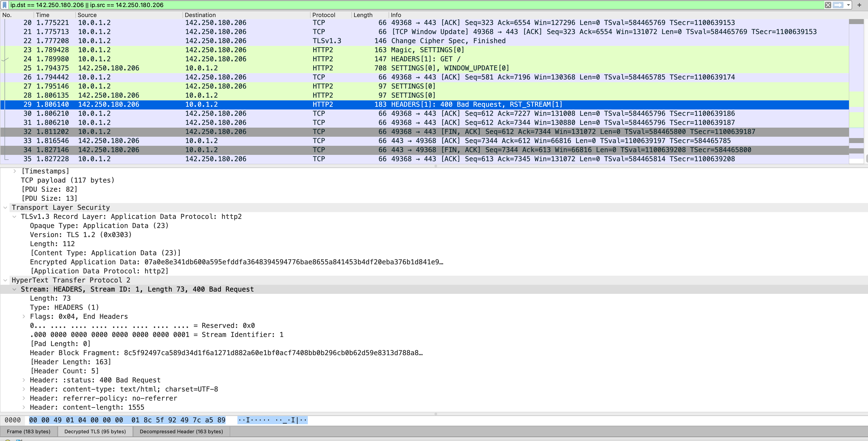The image size is (868, 441).
Task: Collapse the TLSv1.3 Record Layer node
Action: click(x=15, y=216)
